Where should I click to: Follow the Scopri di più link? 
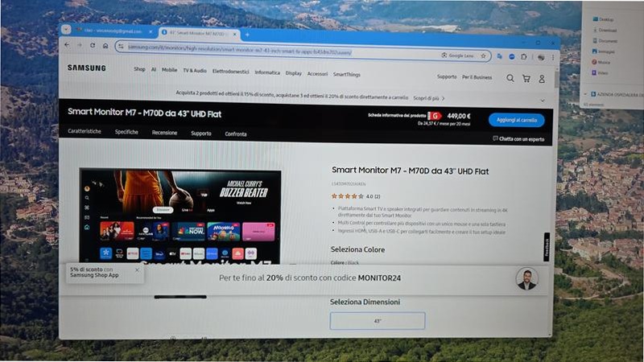click(x=429, y=98)
